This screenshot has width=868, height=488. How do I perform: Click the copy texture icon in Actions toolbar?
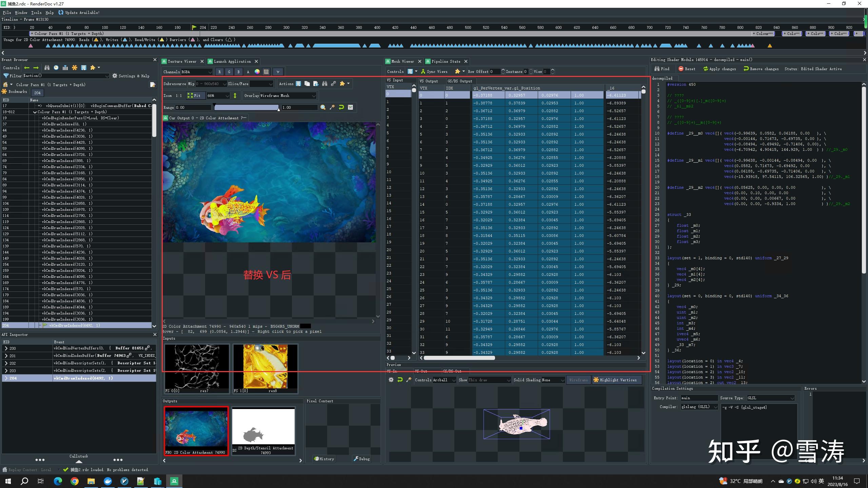point(307,84)
